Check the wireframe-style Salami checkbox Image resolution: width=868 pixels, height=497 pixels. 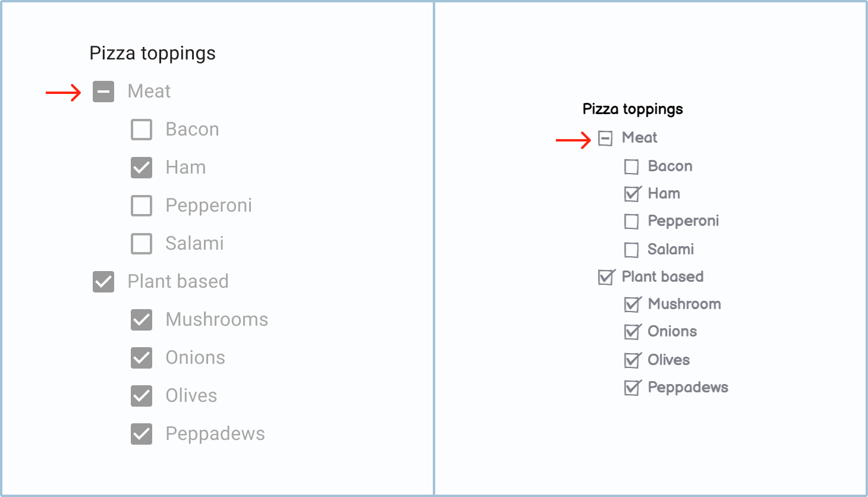(631, 250)
